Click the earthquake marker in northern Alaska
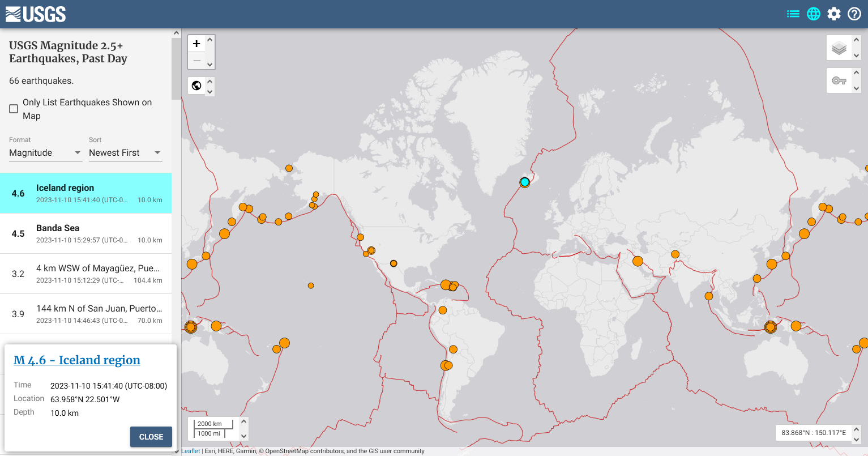868x456 pixels. [289, 168]
